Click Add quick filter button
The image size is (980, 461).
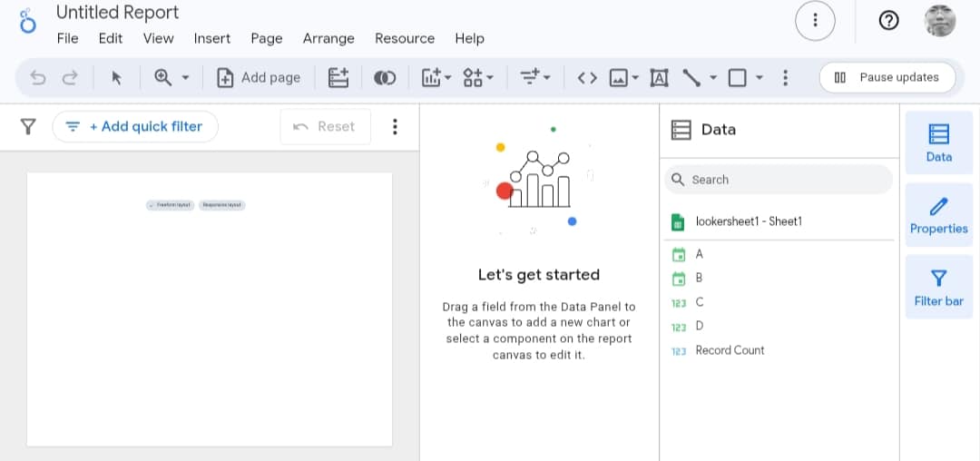(135, 127)
